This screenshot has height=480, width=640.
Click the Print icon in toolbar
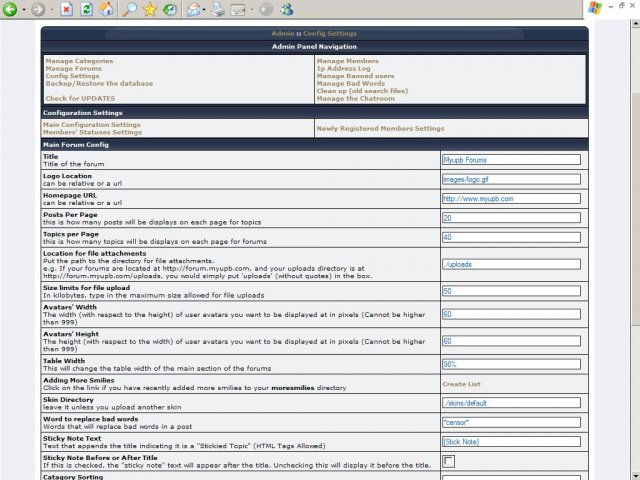pos(217,9)
